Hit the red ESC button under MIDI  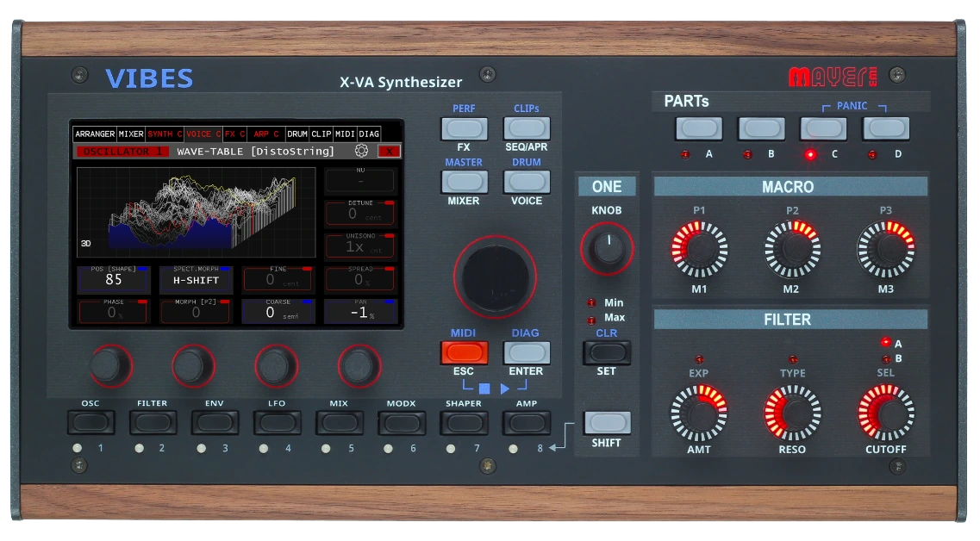pos(465,352)
